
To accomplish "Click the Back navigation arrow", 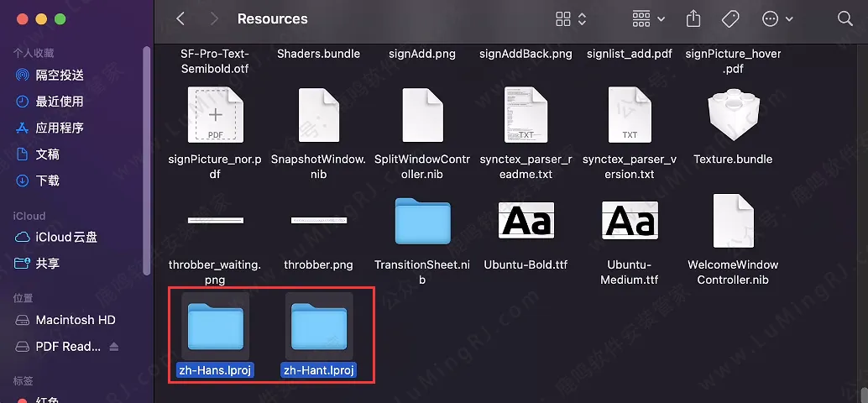I will pyautogui.click(x=181, y=18).
